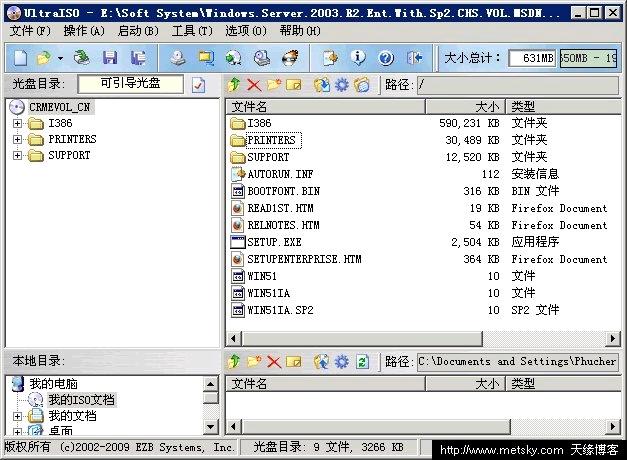627x460 pixels.
Task: Click the local 路径 path field
Action: click(518, 362)
